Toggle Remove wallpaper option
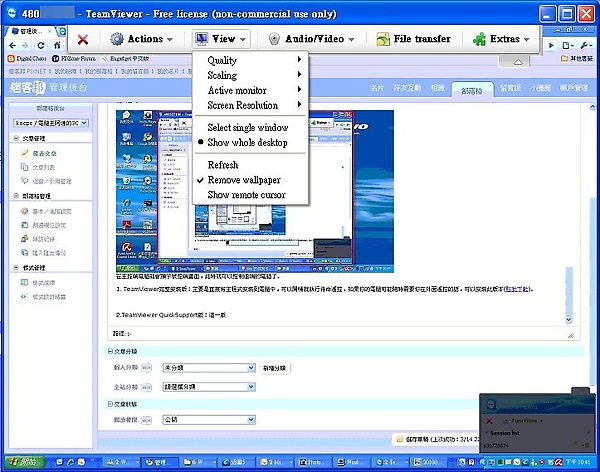The image size is (600, 472). [x=250, y=180]
